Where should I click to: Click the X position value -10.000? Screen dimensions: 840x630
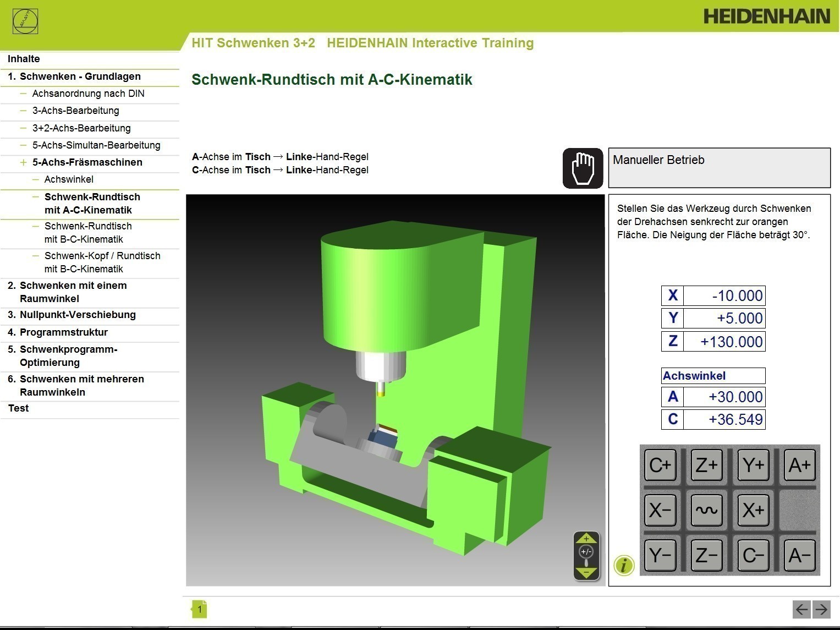coord(724,295)
